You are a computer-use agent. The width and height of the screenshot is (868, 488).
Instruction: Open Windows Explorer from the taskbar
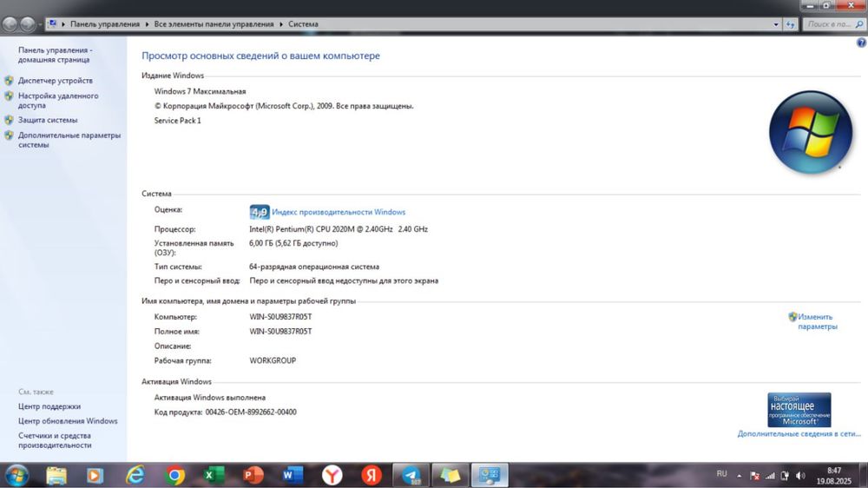coord(56,475)
